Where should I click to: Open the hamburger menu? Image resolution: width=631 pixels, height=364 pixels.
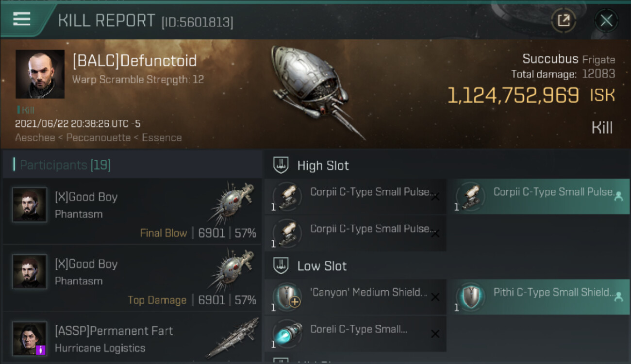(x=22, y=19)
